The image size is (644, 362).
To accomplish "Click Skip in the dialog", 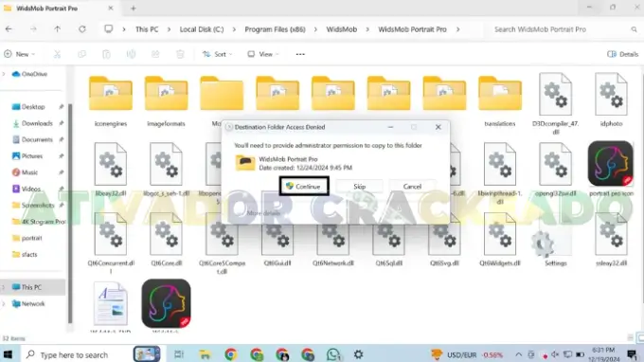I will point(359,187).
